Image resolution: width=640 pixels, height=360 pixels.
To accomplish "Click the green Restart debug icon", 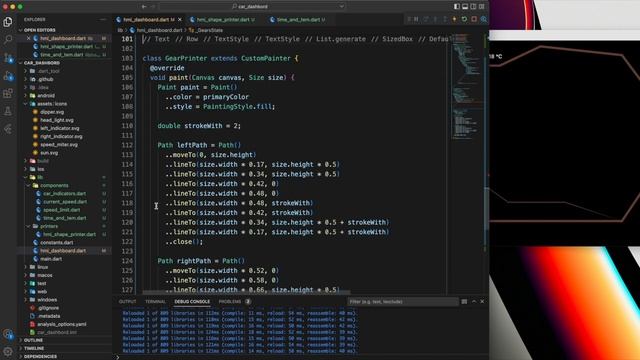I will tap(464, 19).
